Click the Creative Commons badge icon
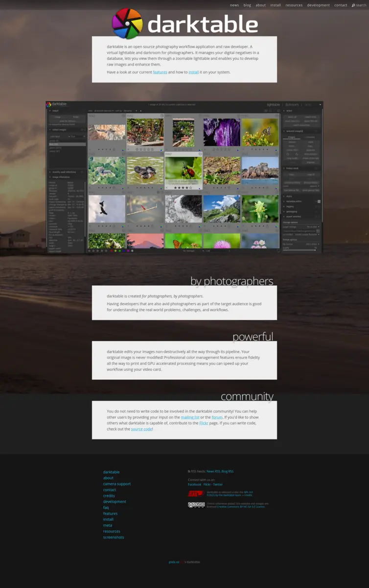Image resolution: width=369 pixels, height=588 pixels. click(196, 505)
